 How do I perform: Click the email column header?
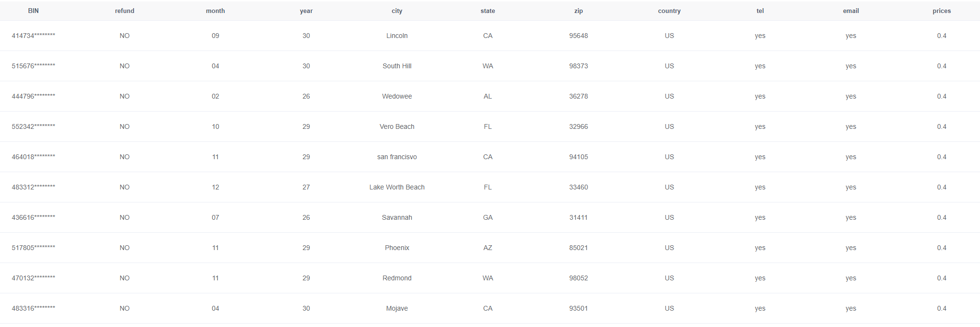(851, 11)
